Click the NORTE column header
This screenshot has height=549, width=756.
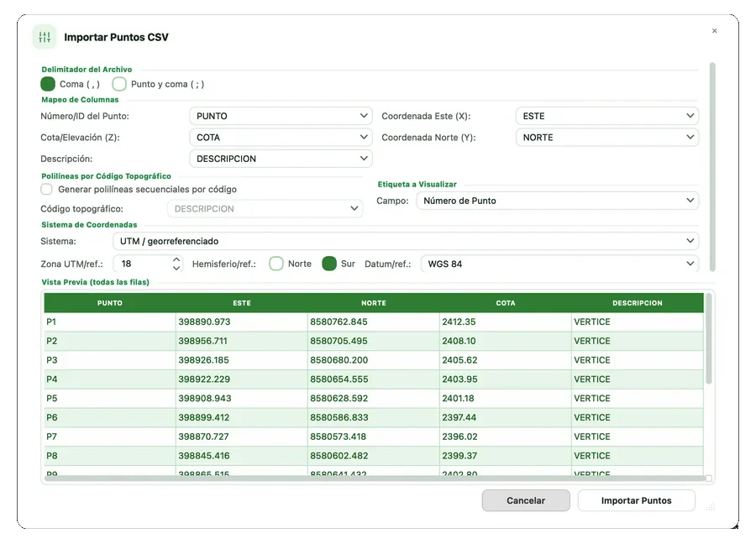[x=374, y=303]
